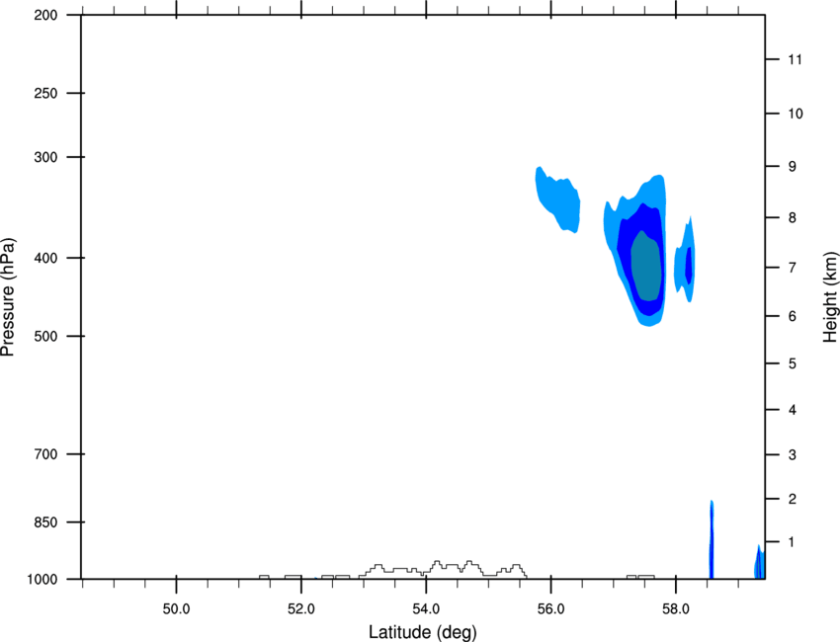This screenshot has width=840, height=642.
Task: Click height tick label 7
Action: click(793, 268)
